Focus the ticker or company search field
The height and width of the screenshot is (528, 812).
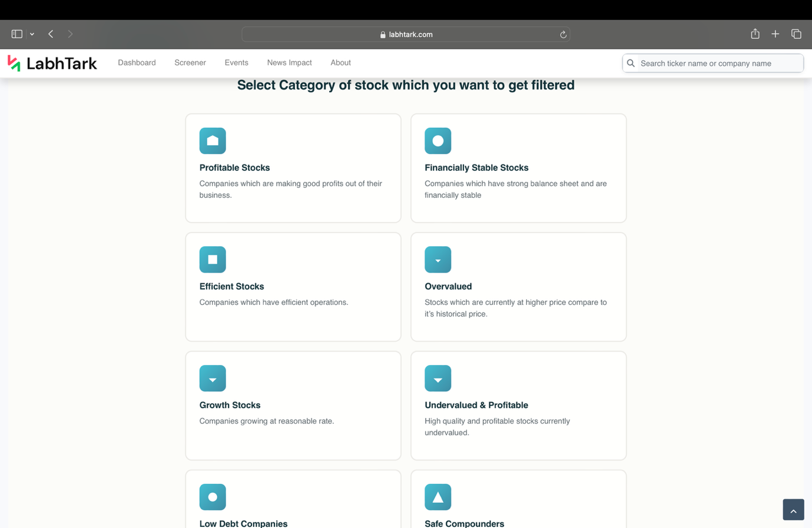(712, 63)
